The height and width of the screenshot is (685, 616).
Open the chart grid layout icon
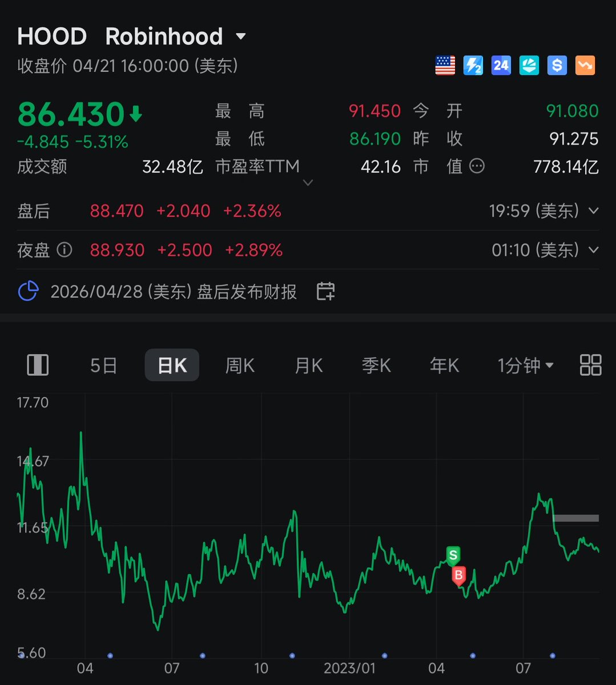pos(590,365)
